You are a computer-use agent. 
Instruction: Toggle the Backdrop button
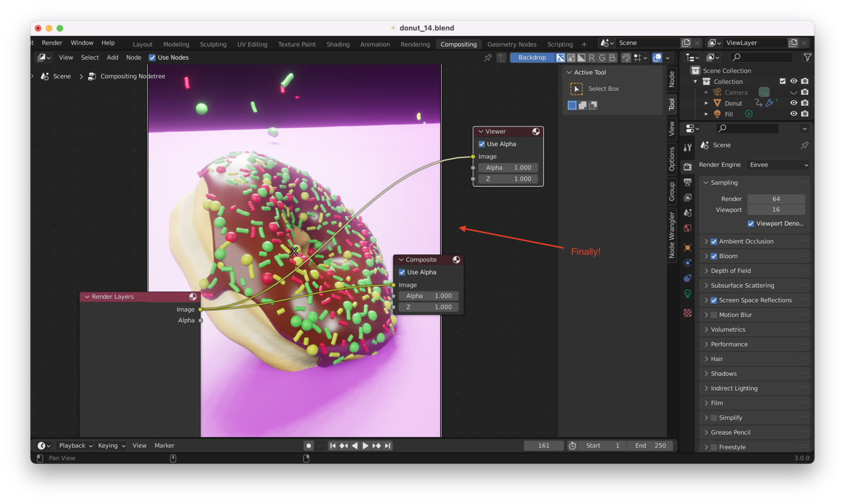click(532, 58)
